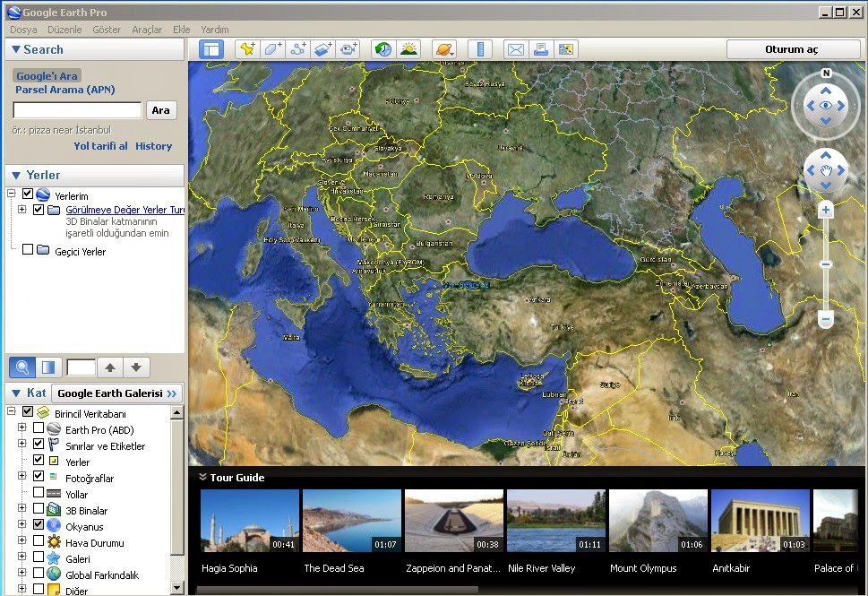This screenshot has width=868, height=596.
Task: Open Google Earth Galerisi button
Action: click(x=116, y=393)
